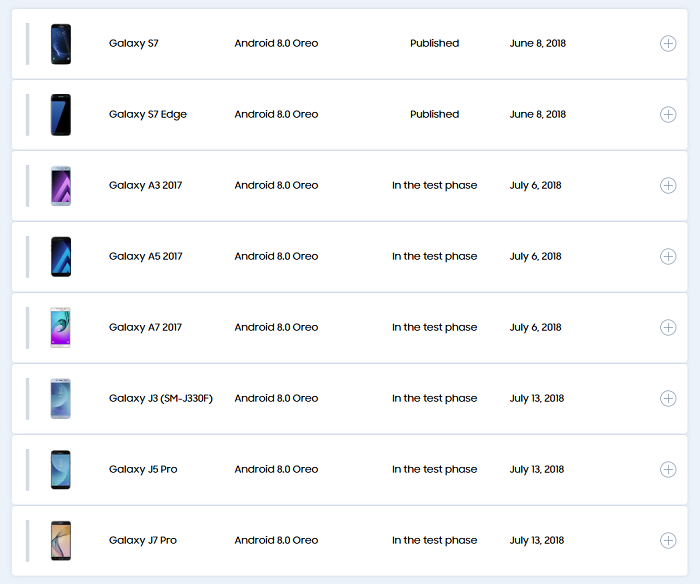Click 'In the test phase' for Galaxy A3 2017
This screenshot has width=700, height=584.
tap(434, 185)
